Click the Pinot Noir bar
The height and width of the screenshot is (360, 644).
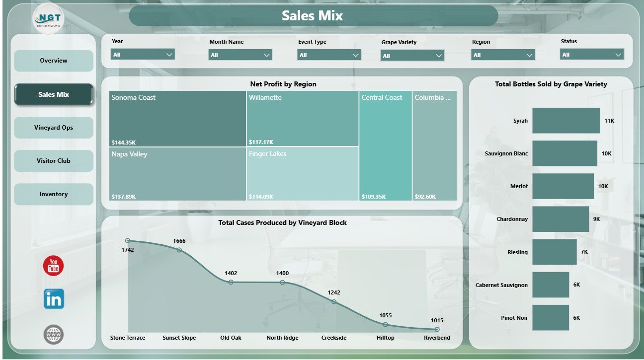tap(551, 318)
